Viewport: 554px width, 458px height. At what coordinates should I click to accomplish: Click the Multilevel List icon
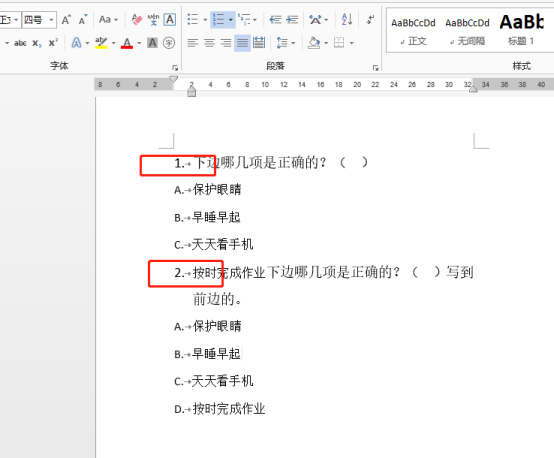coord(244,19)
